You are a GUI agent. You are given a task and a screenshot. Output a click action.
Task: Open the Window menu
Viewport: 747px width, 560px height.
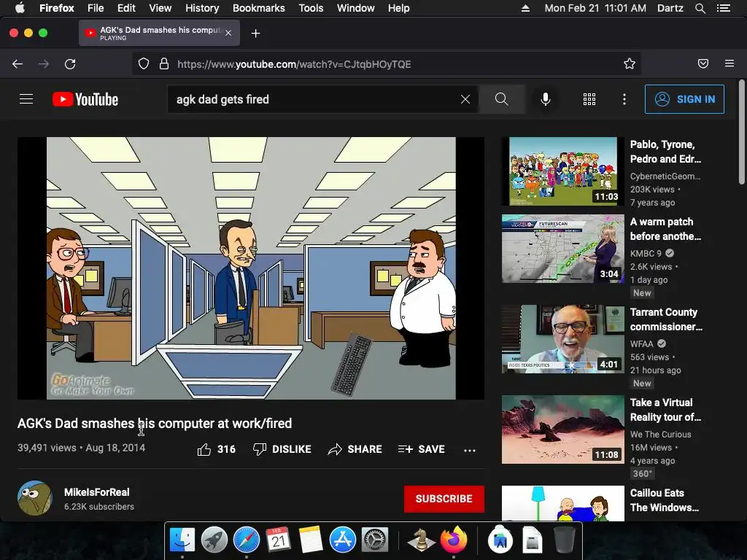point(356,8)
